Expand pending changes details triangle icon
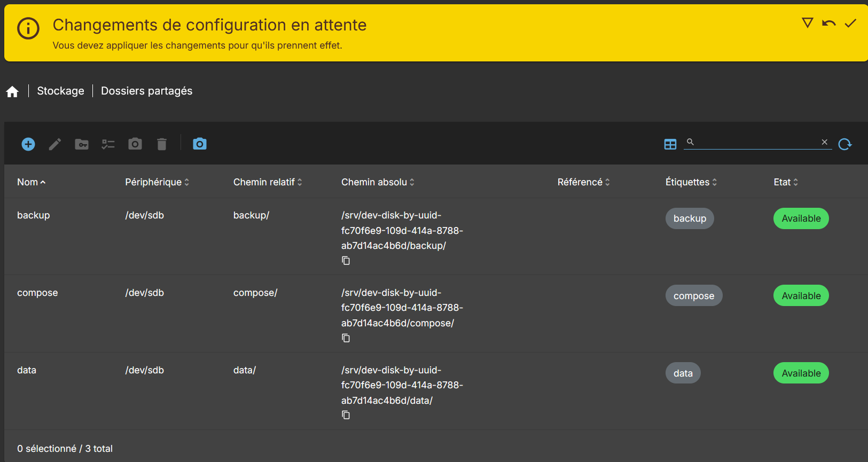The height and width of the screenshot is (462, 868). click(808, 22)
